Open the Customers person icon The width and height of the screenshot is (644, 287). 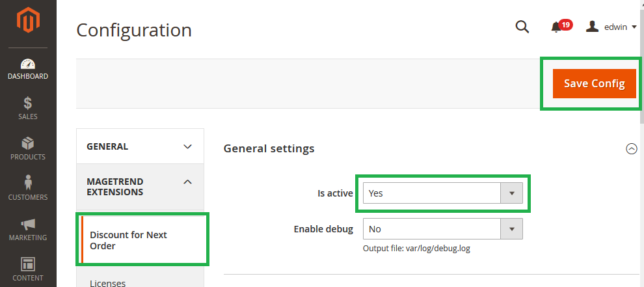[28, 183]
